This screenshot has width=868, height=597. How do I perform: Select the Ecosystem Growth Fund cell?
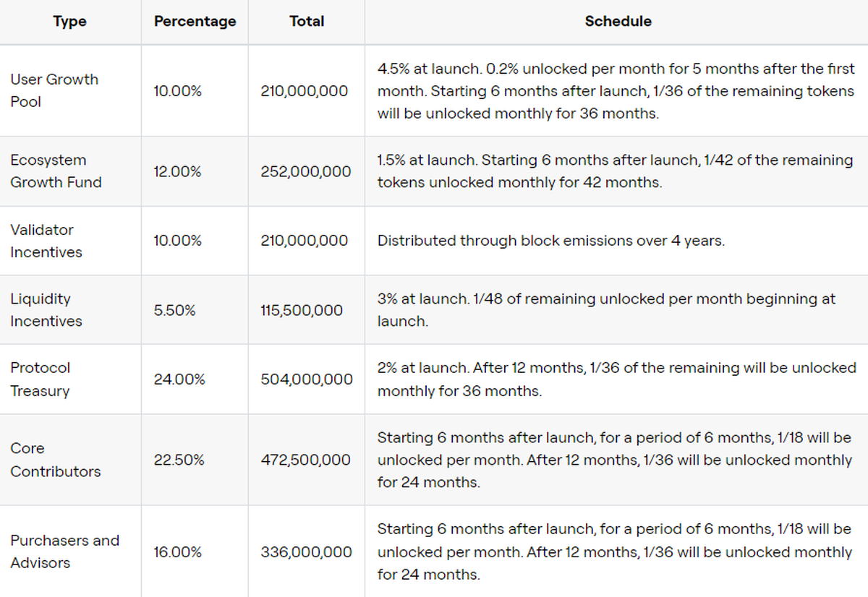point(56,171)
